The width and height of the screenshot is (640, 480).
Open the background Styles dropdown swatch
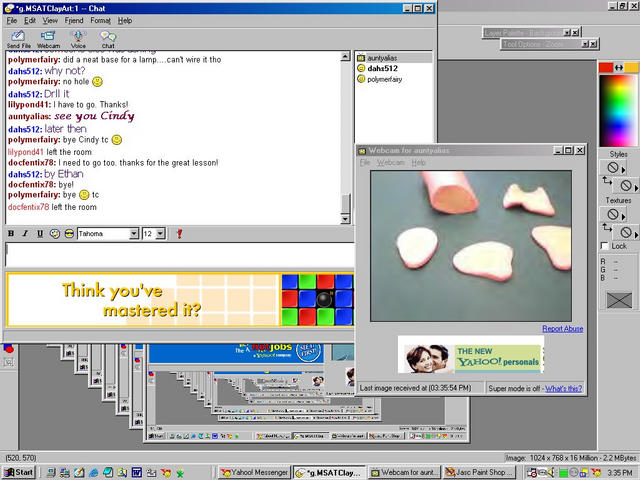pos(627,186)
